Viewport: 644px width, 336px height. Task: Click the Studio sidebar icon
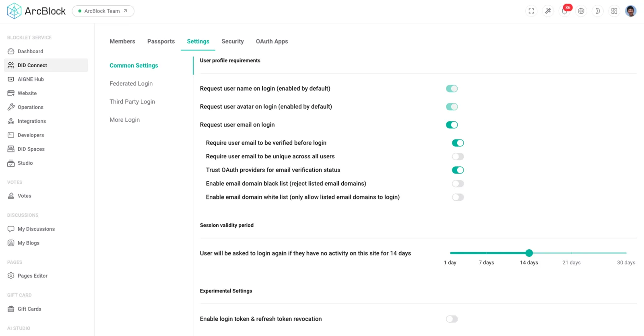(x=11, y=163)
